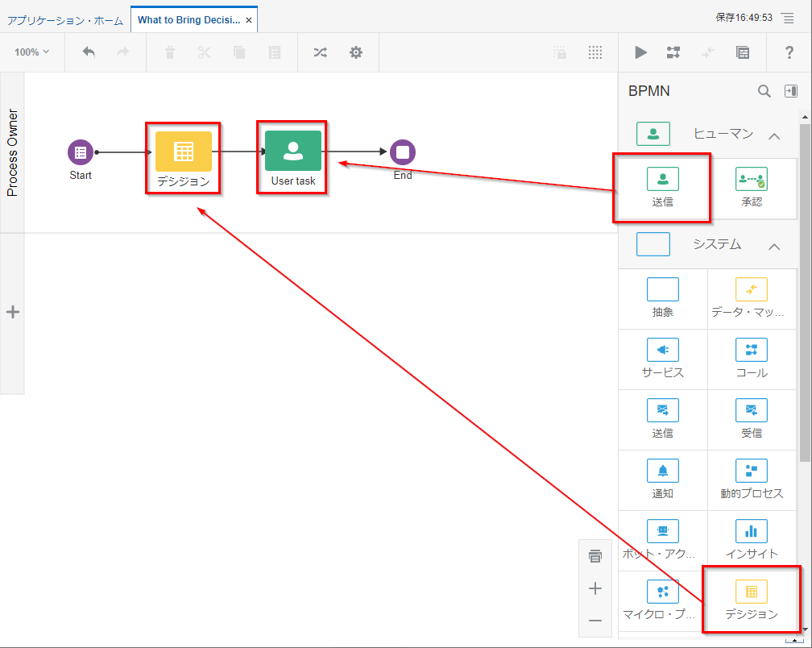The image size is (812, 648).
Task: Collapse the ヒューマン palette section
Action: click(774, 135)
